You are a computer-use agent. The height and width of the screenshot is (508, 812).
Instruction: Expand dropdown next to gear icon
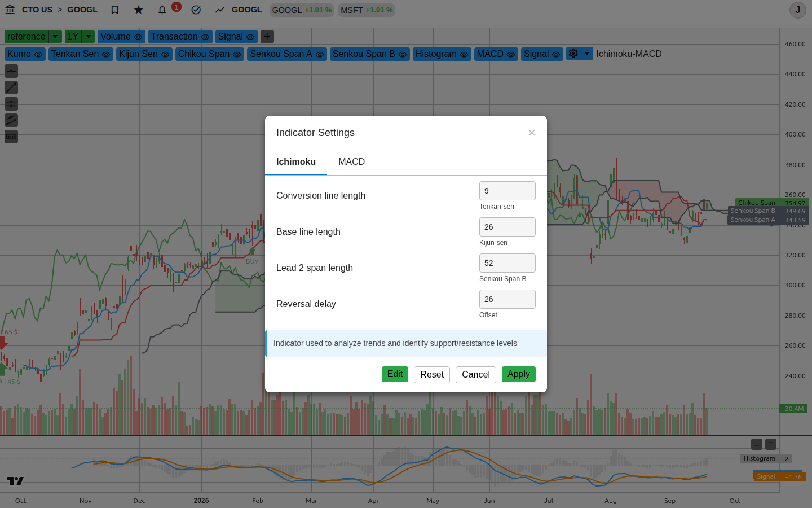coord(587,54)
